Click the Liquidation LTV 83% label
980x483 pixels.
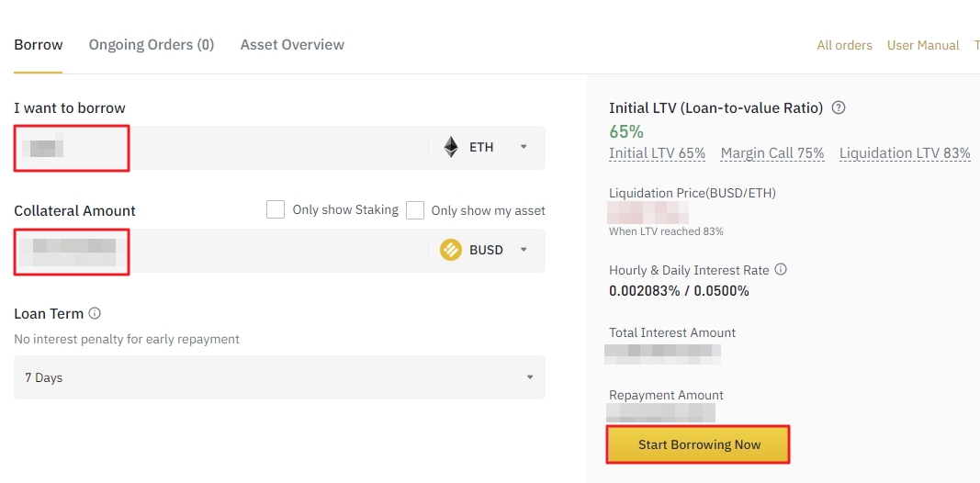pos(905,153)
